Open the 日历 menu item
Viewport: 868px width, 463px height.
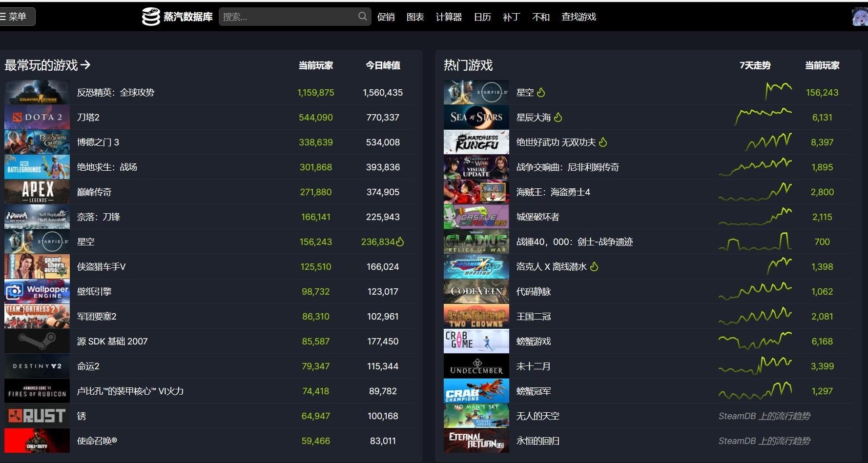[482, 16]
